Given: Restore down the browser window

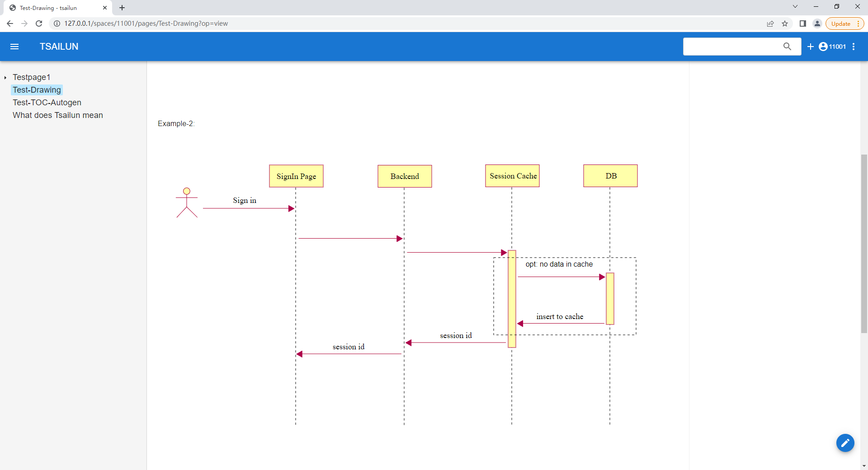Looking at the screenshot, I should point(837,6).
